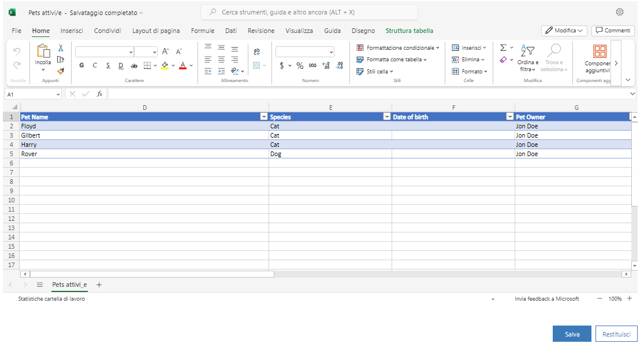
Task: Click Statistiche cartella di lavoro
Action: tap(51, 299)
